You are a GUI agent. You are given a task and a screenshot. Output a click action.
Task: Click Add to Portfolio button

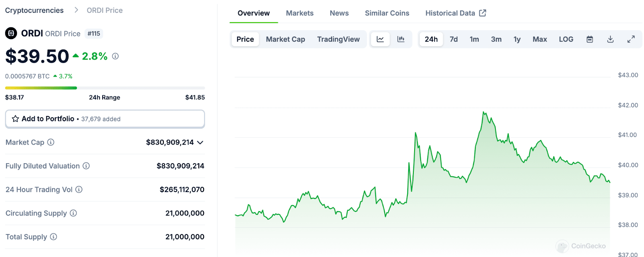click(x=105, y=119)
